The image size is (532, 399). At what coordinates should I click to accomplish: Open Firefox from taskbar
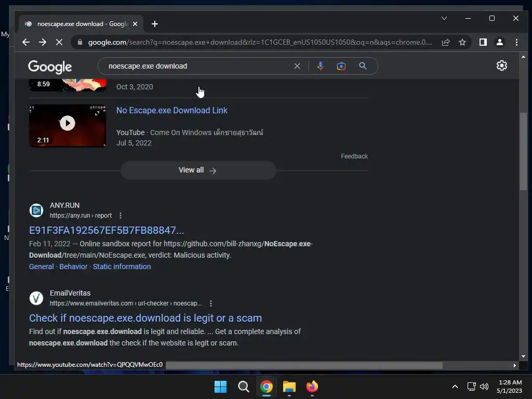tap(312, 387)
